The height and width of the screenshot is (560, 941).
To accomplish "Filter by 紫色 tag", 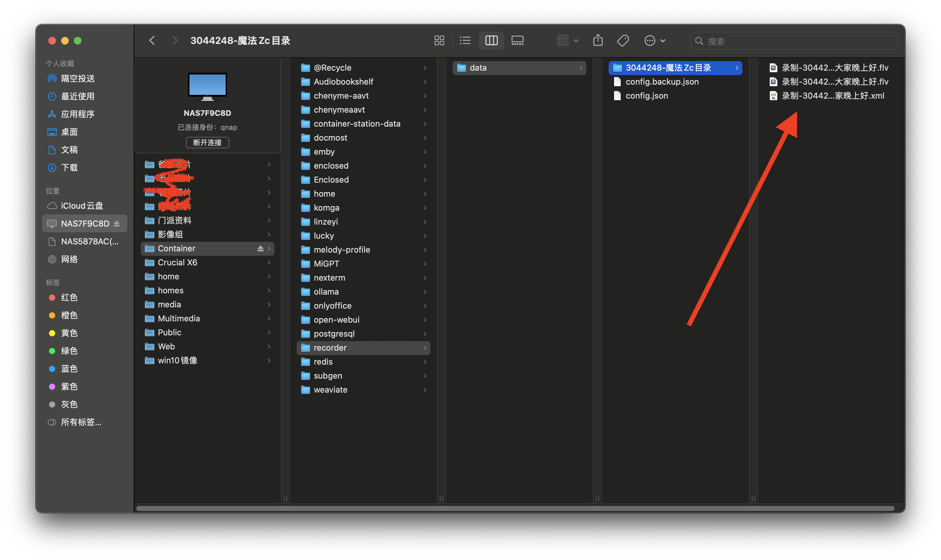I will 85,386.
